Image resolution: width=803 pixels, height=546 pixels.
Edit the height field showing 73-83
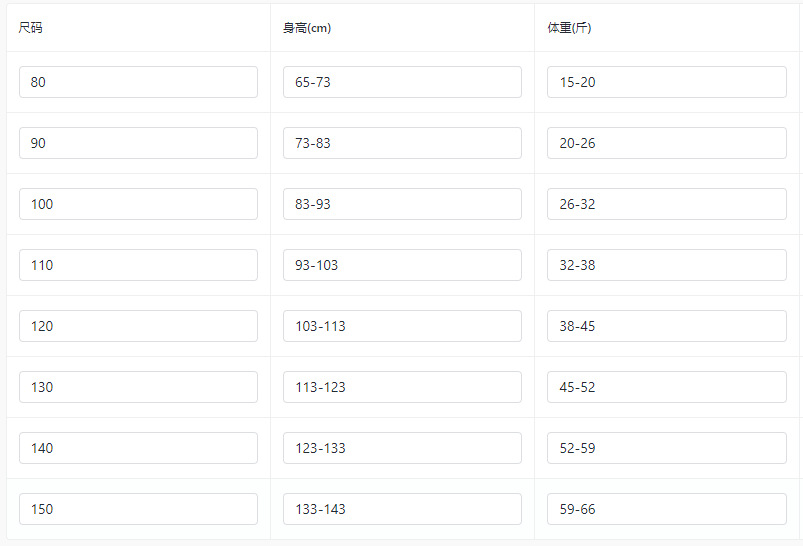pyautogui.click(x=402, y=143)
